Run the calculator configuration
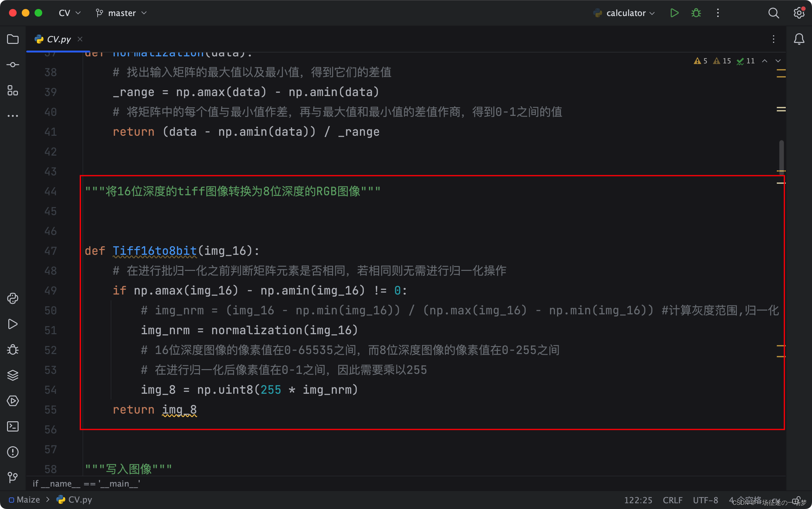Image resolution: width=812 pixels, height=509 pixels. coord(674,13)
